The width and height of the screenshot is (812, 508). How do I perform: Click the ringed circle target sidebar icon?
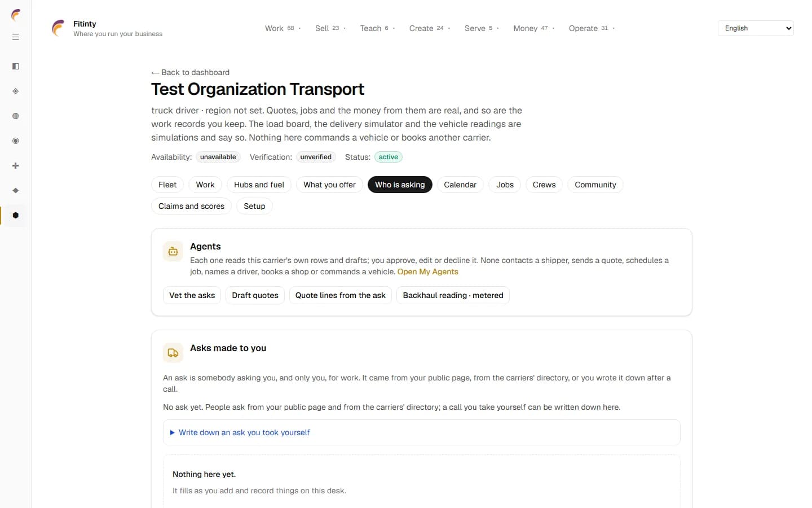pyautogui.click(x=16, y=141)
